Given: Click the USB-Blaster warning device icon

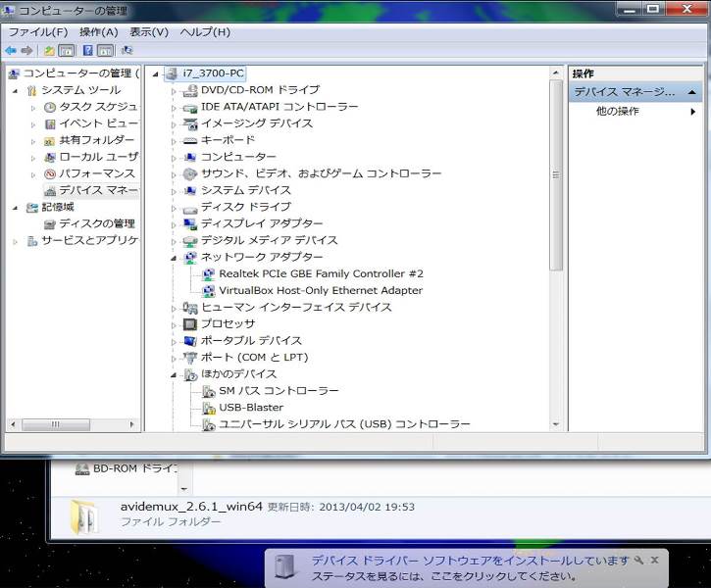Looking at the screenshot, I should coord(209,408).
